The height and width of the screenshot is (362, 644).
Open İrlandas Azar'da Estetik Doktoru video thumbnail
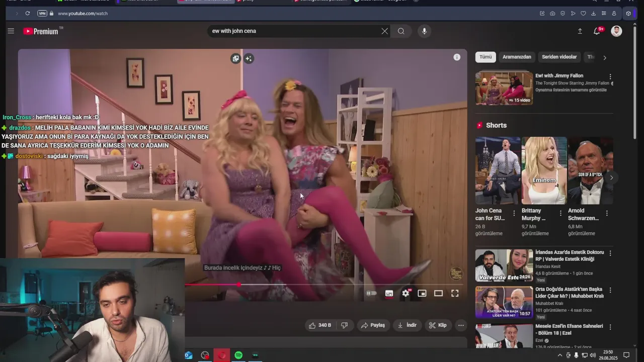click(x=504, y=265)
